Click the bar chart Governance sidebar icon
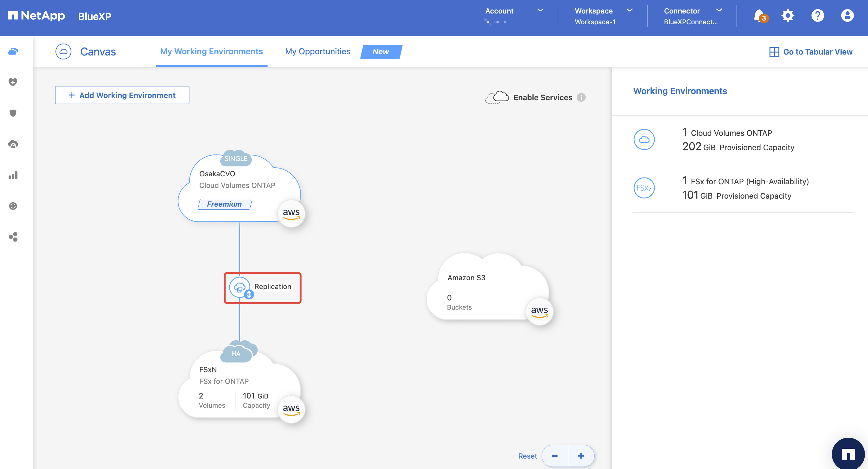Viewport: 868px width, 469px height. (13, 175)
